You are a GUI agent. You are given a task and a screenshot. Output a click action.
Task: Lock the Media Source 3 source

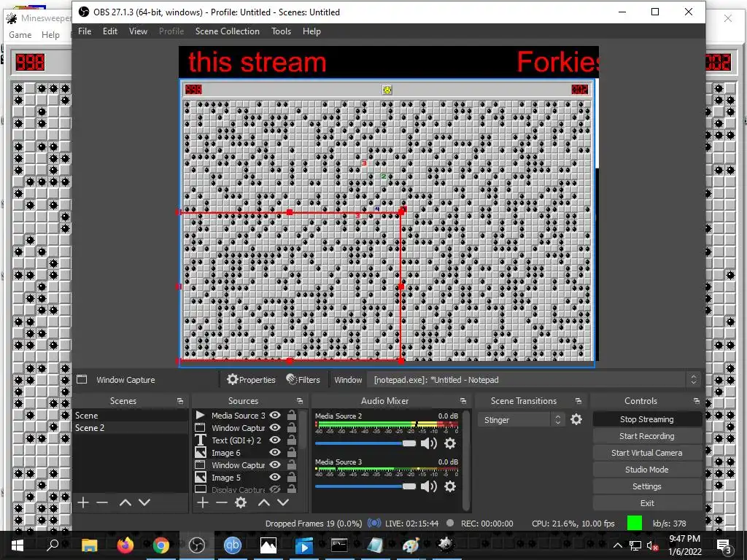292,415
